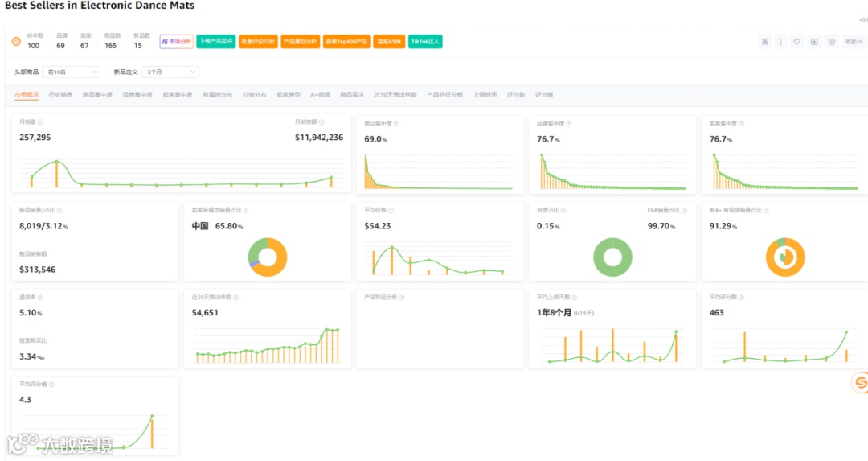This screenshot has width=868, height=461.
Task: Switch to the 卖家集中度 tab
Action: [x=177, y=95]
